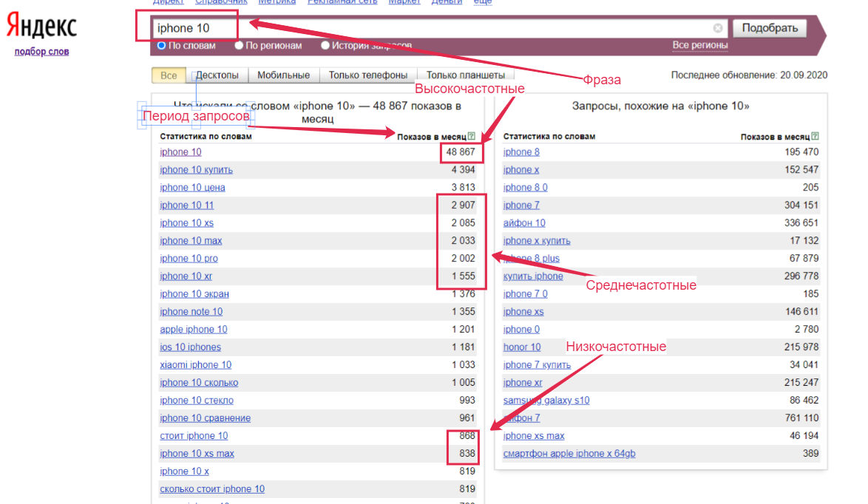Open the 'iphone 0' link
Screen dimensions: 868x504
click(521, 329)
